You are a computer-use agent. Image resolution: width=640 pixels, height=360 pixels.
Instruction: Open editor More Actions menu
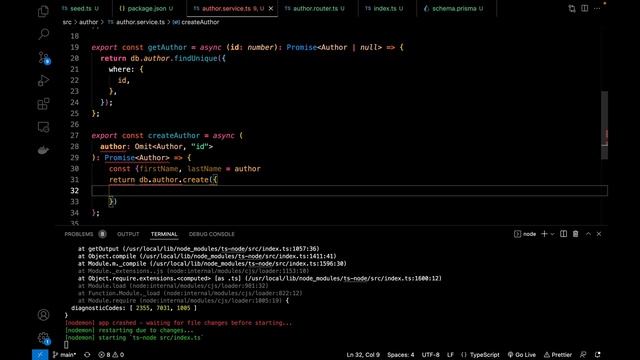(x=597, y=9)
